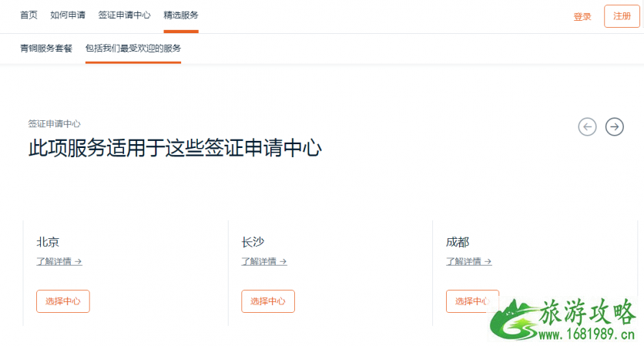The image size is (644, 346).
Task: Click 选择中心 button under 成都
Action: (472, 301)
